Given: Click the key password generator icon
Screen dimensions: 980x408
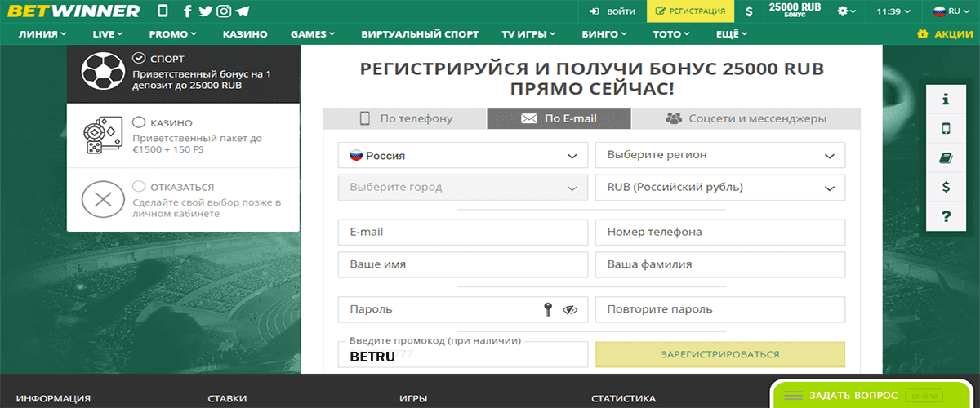Looking at the screenshot, I should [x=549, y=309].
